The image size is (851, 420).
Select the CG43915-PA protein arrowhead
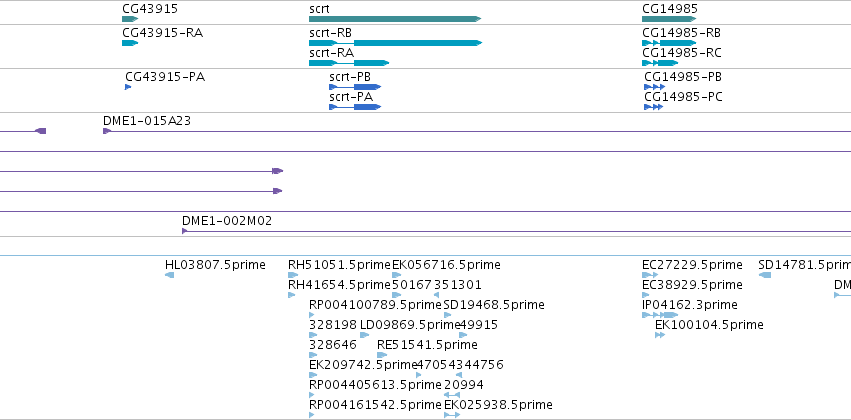click(128, 87)
